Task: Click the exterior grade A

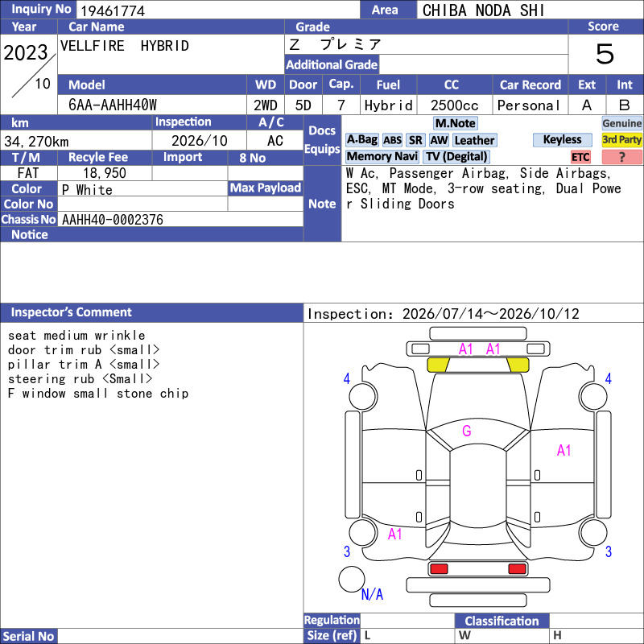Action: (587, 105)
